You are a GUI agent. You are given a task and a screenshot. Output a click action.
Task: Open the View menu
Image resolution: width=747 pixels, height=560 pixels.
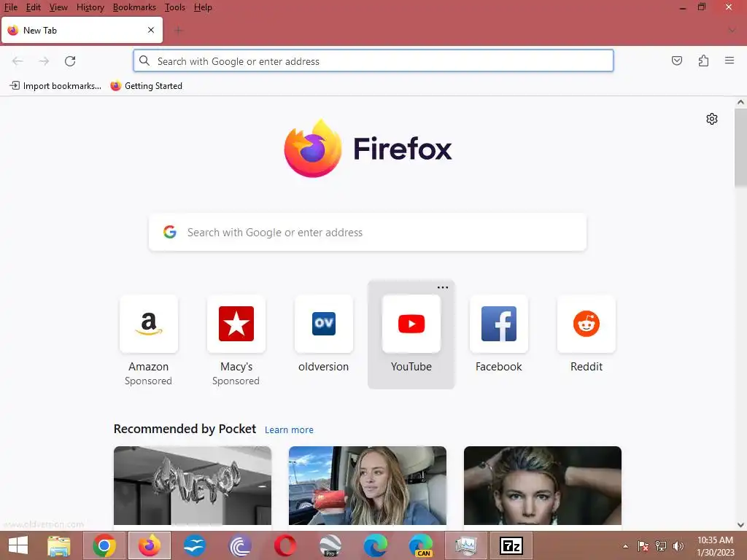[58, 7]
